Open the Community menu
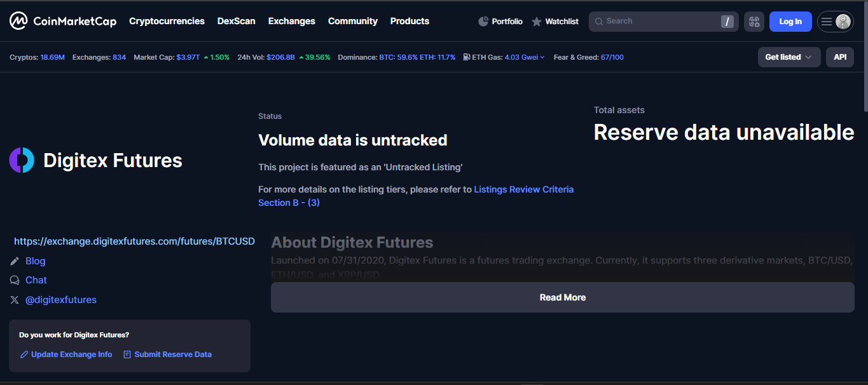The image size is (868, 385). (353, 21)
